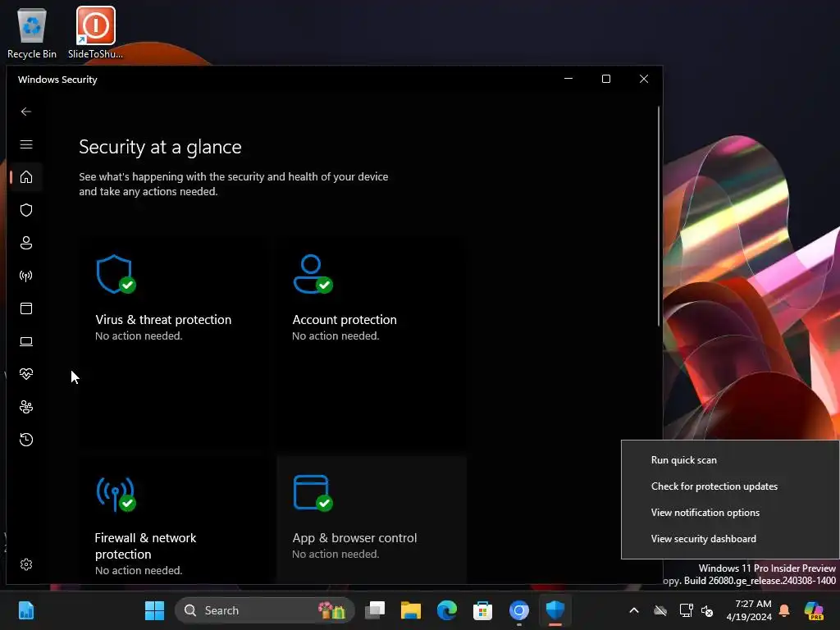This screenshot has height=630, width=840.
Task: Open Microsoft Store from taskbar
Action: (x=482, y=610)
